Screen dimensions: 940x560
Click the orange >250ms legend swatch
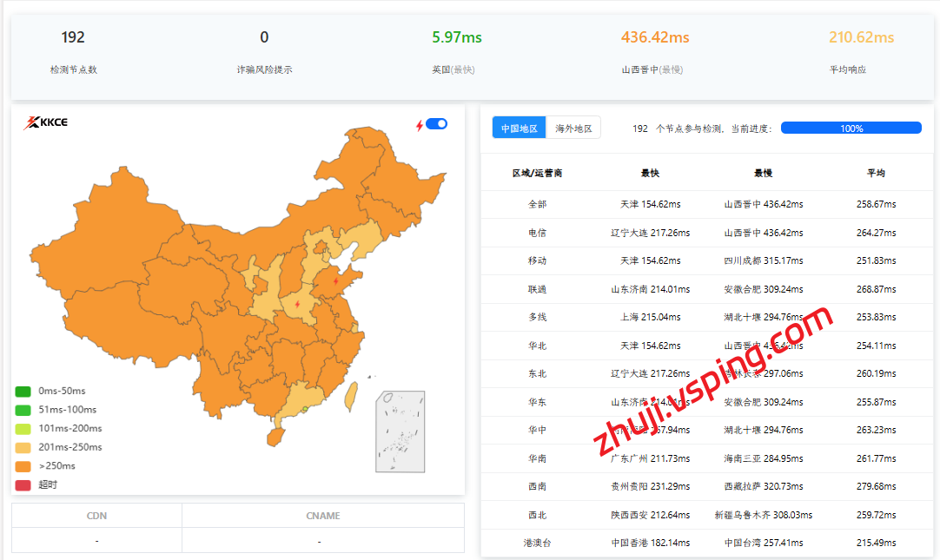(23, 466)
